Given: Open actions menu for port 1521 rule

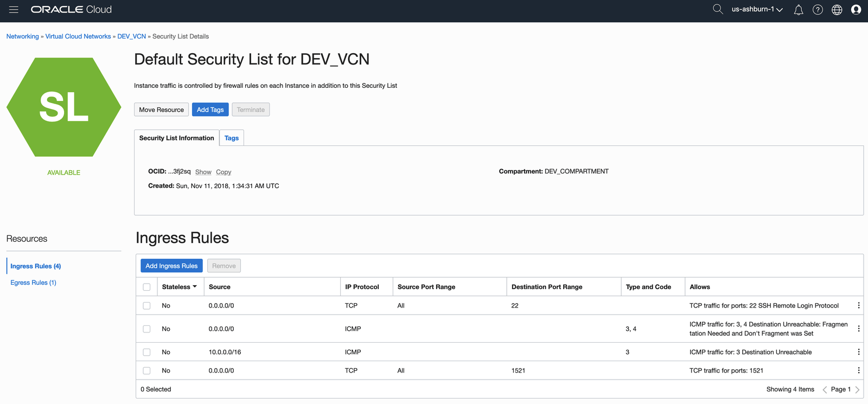Looking at the screenshot, I should [858, 370].
